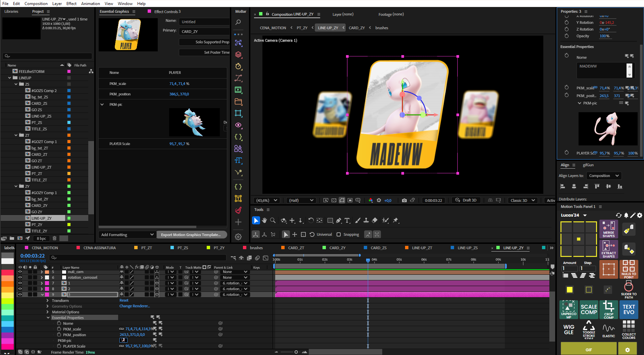Open the Lucas'24 preset dropdown
Viewport: 644px width, 355px height.
point(585,215)
